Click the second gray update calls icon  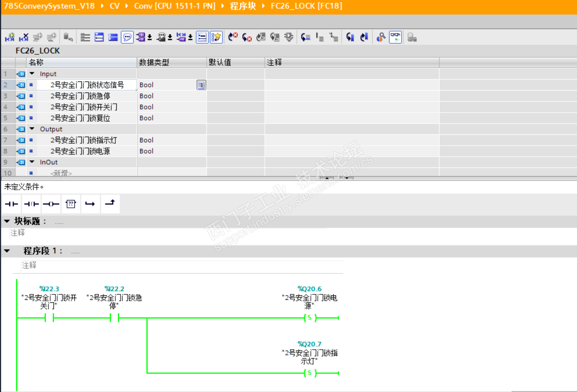coord(275,37)
